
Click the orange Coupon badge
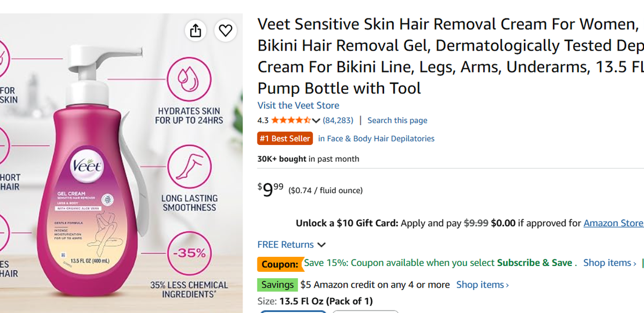click(280, 264)
